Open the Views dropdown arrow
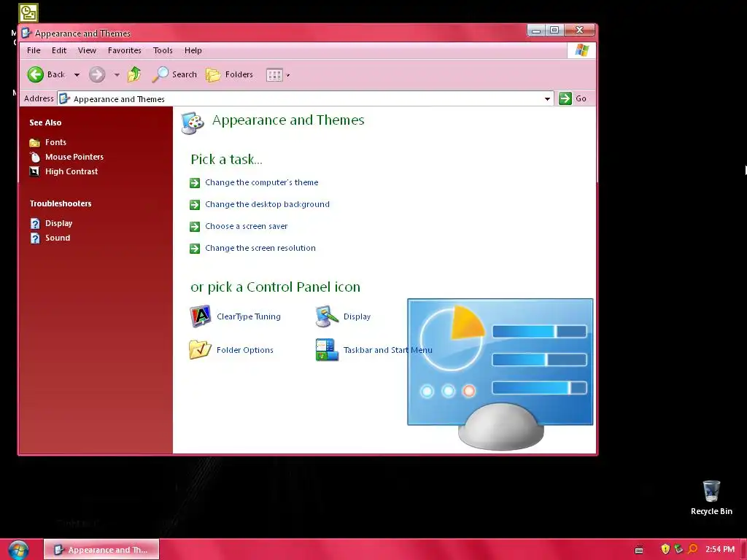This screenshot has height=560, width=747. tap(287, 75)
